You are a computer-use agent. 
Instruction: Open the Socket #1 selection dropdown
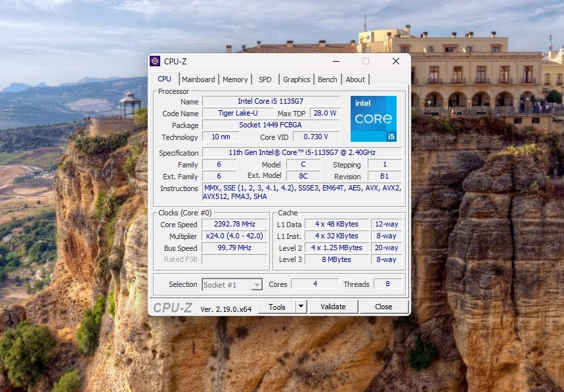coord(232,285)
